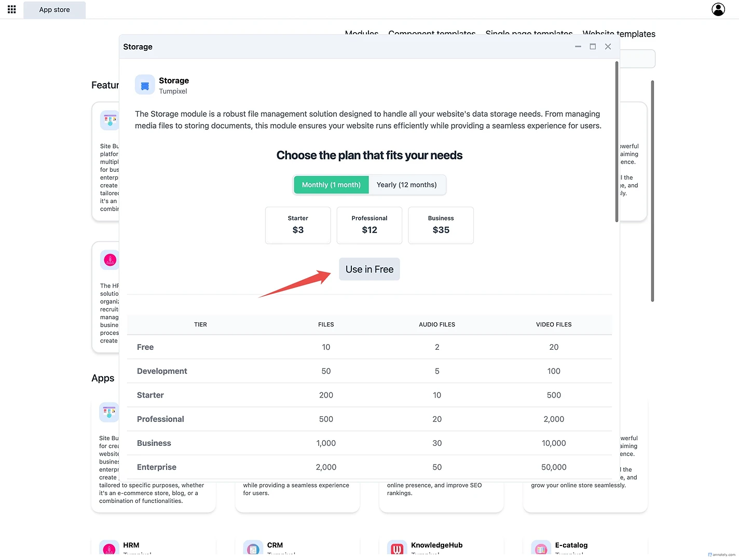Switch to Yearly (12 months) billing
739x560 pixels.
406,185
